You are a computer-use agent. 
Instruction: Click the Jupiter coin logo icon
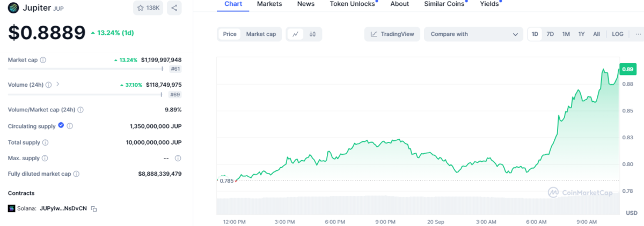tap(13, 8)
